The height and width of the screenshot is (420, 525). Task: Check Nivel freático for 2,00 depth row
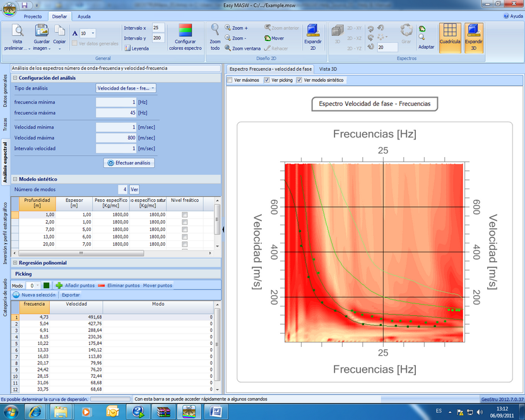pos(184,222)
